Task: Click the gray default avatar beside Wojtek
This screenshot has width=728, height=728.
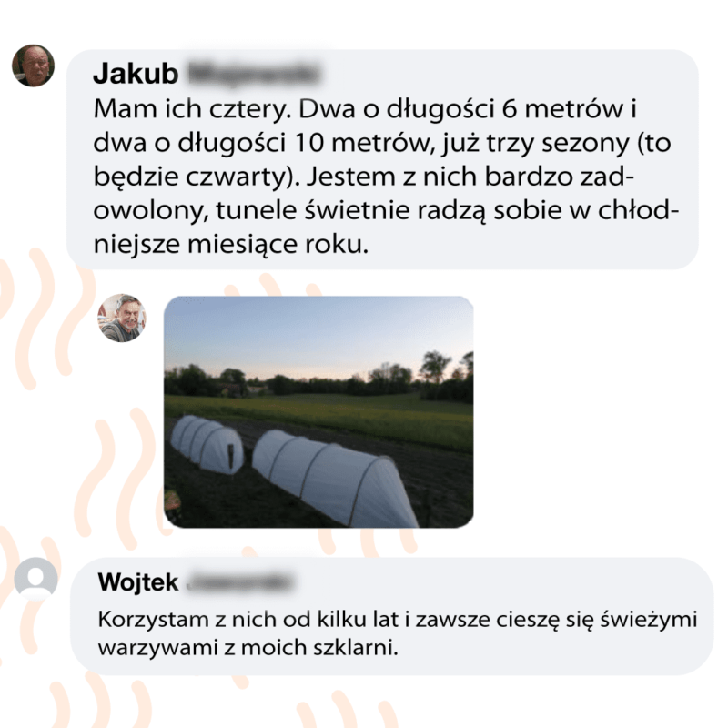Action: point(35,579)
